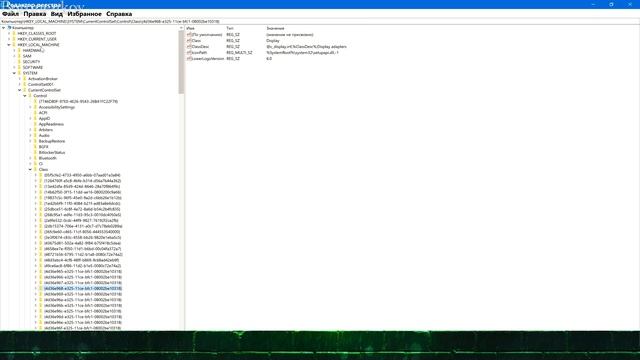Select the Audio key label

point(44,136)
